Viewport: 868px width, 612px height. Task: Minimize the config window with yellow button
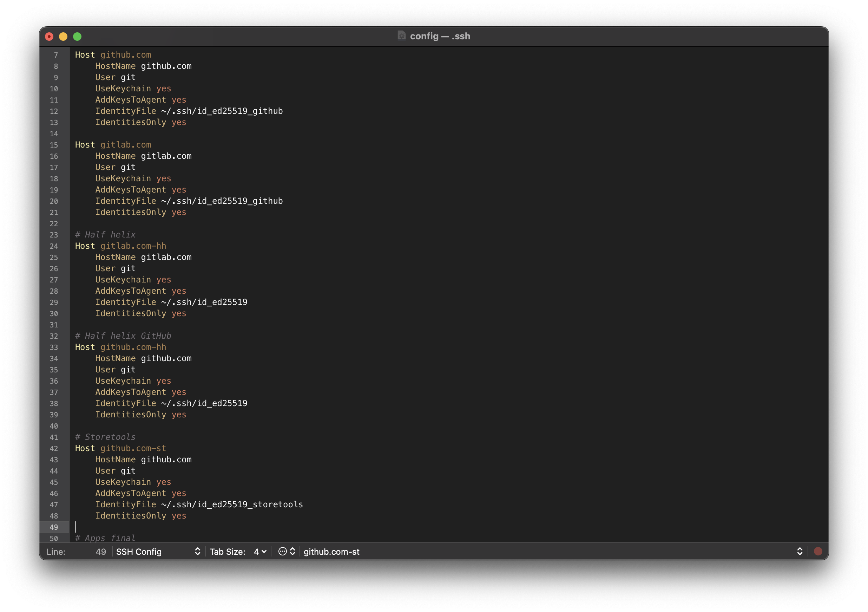pos(63,36)
